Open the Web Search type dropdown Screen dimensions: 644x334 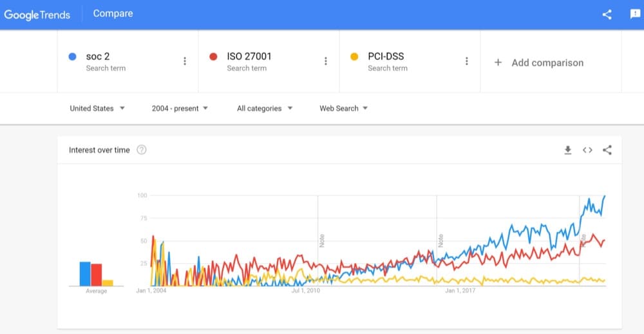pyautogui.click(x=344, y=108)
